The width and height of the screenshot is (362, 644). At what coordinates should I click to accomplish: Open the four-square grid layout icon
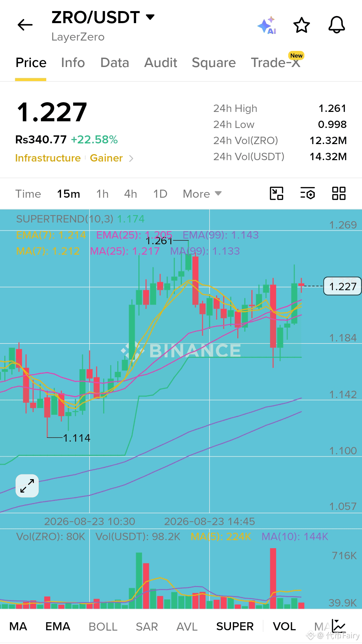pos(339,193)
